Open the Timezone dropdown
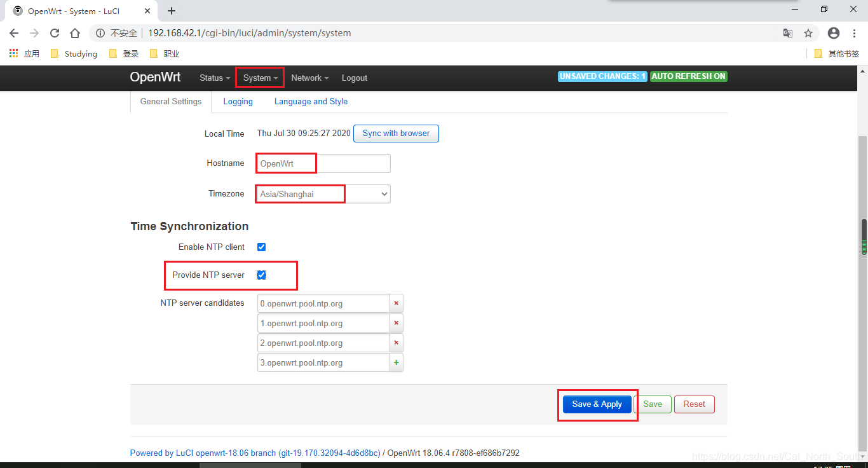 coord(324,194)
